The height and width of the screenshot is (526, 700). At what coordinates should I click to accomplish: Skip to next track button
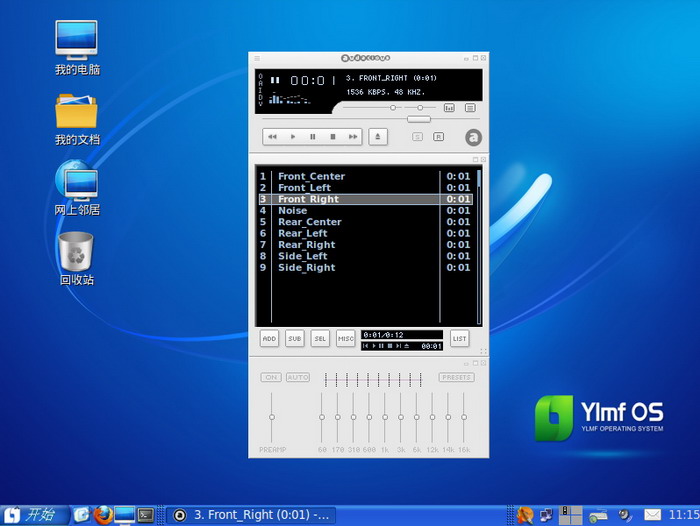click(x=352, y=137)
